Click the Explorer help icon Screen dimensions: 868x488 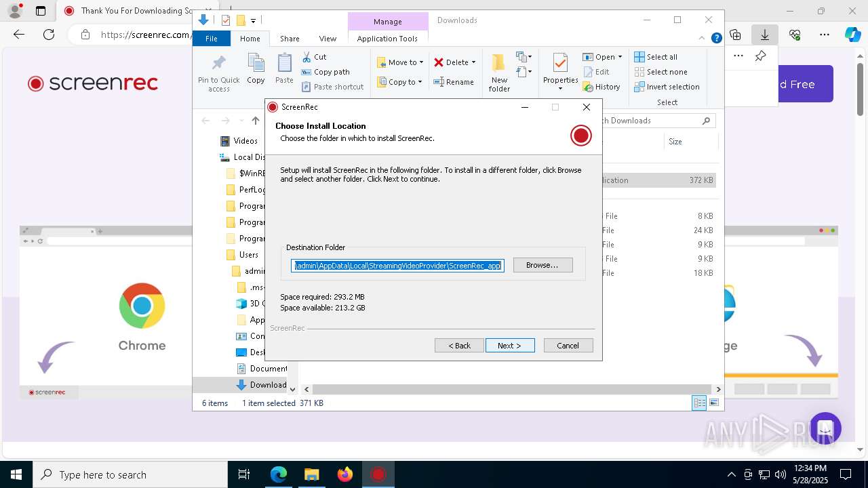point(716,39)
